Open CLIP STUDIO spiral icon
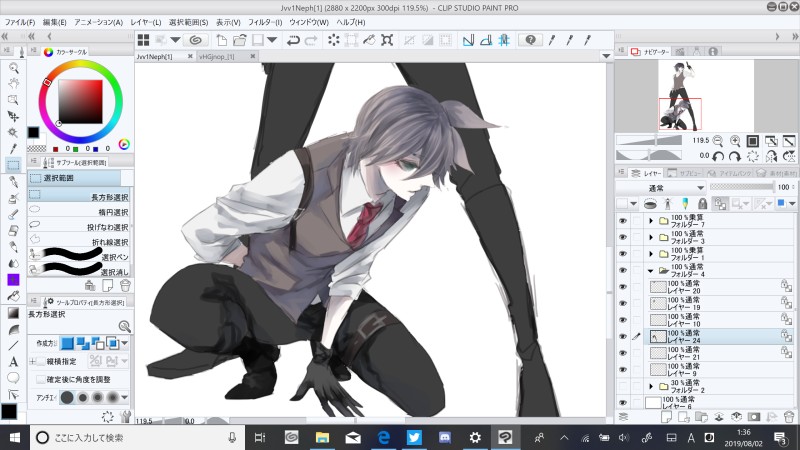Image resolution: width=800 pixels, height=450 pixels. click(195, 40)
